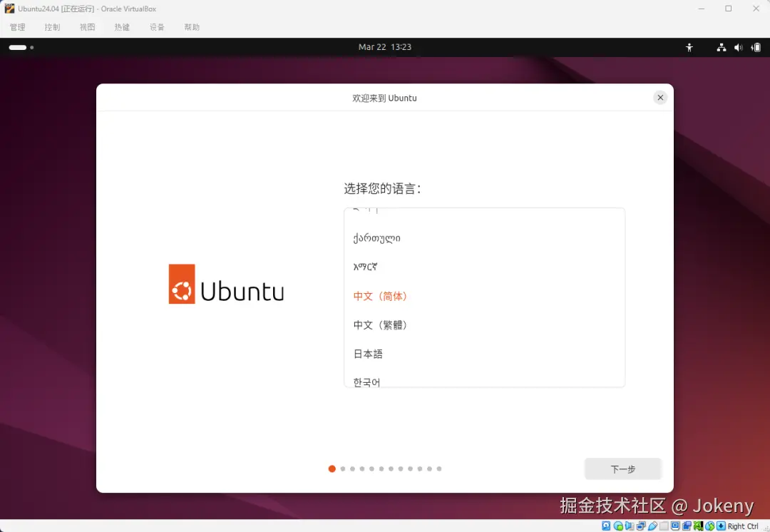Select 中文（繁體）language
Screen dimensions: 770x532
point(484,324)
